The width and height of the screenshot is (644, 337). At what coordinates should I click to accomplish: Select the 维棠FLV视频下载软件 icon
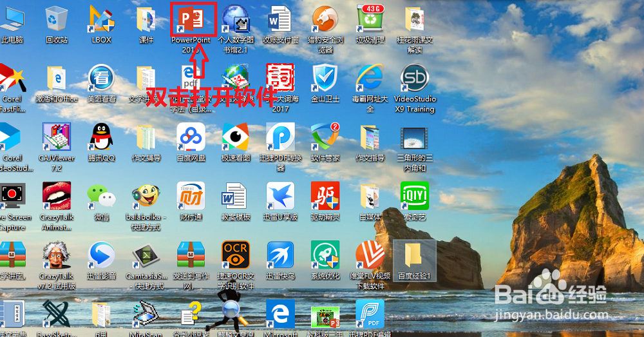370,255
